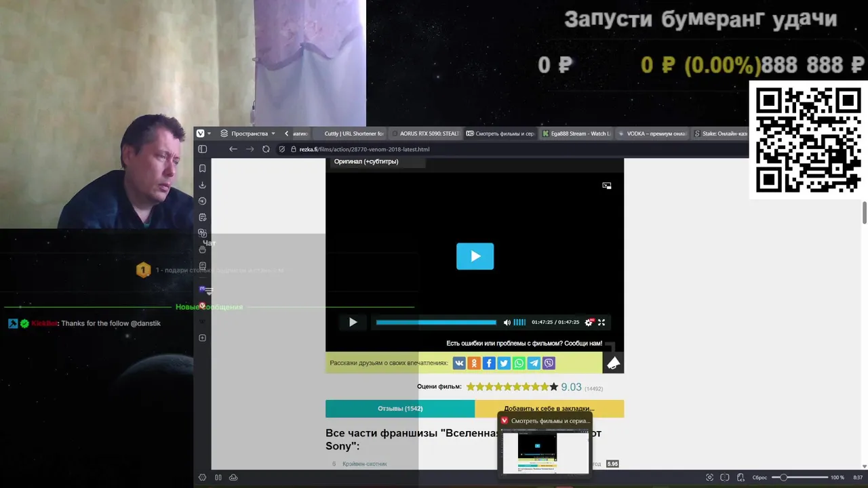
Task: Toggle fullscreen mode in player
Action: point(601,323)
